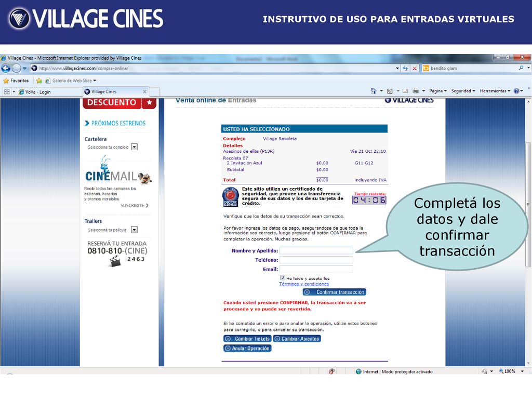532x399 pixels.
Task: Click the scrollbar down arrow
Action: (x=528, y=363)
